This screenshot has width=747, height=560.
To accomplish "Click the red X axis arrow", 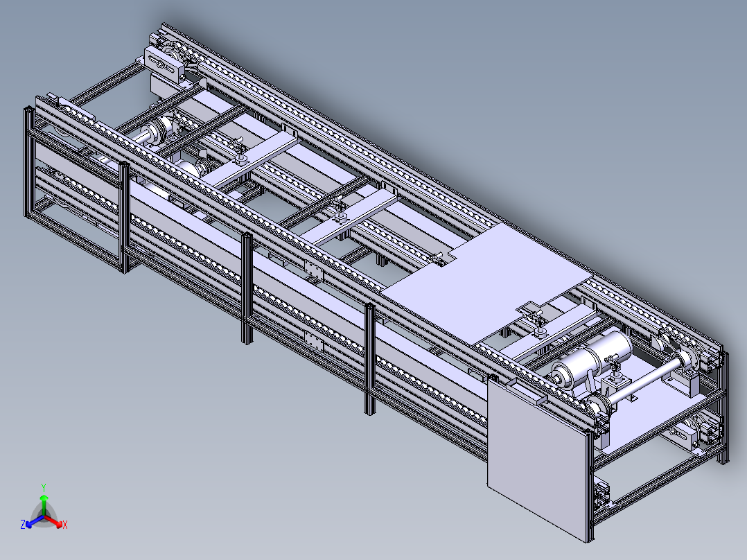I will 60,524.
